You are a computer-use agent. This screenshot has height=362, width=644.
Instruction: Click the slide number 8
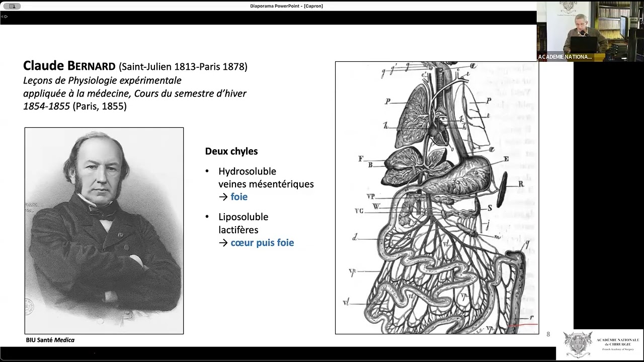coord(548,334)
